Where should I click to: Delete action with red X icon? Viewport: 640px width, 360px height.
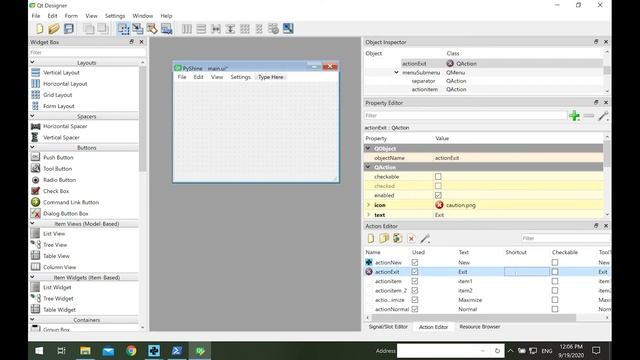tap(411, 239)
